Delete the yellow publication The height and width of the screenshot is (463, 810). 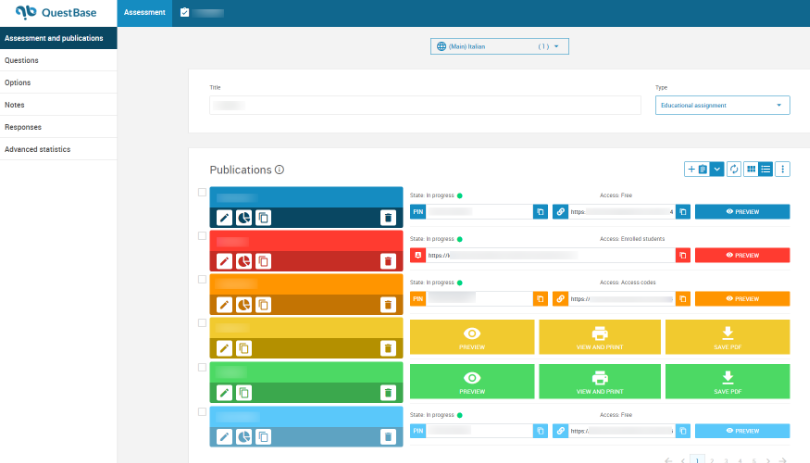tap(388, 348)
